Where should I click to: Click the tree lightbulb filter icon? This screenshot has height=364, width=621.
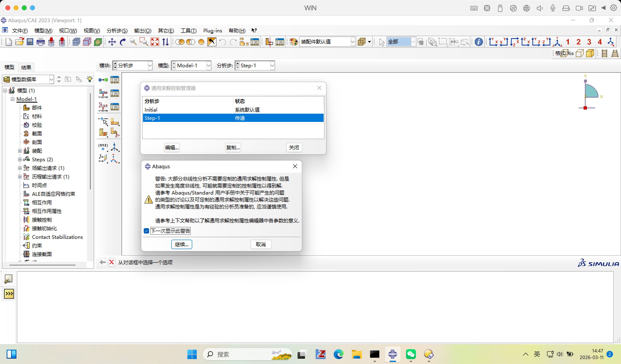tap(90, 79)
